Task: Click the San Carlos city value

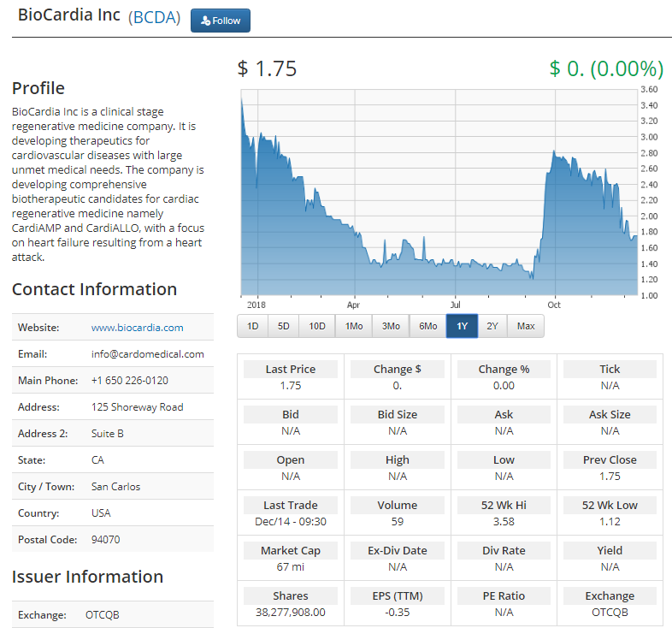Action: (x=115, y=487)
